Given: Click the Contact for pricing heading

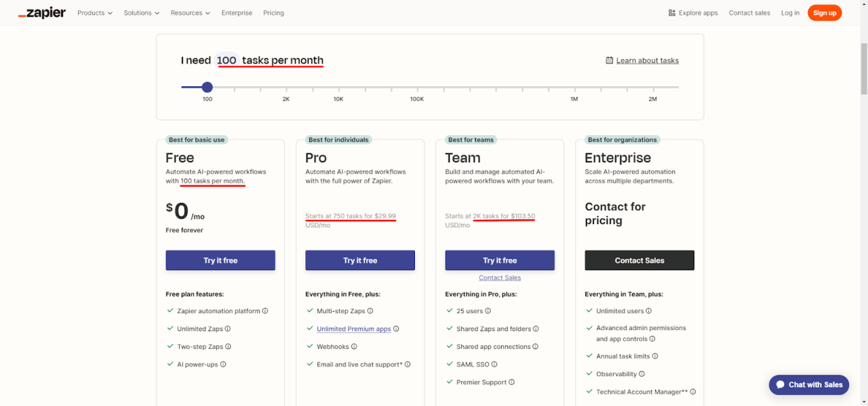Looking at the screenshot, I should point(615,213).
